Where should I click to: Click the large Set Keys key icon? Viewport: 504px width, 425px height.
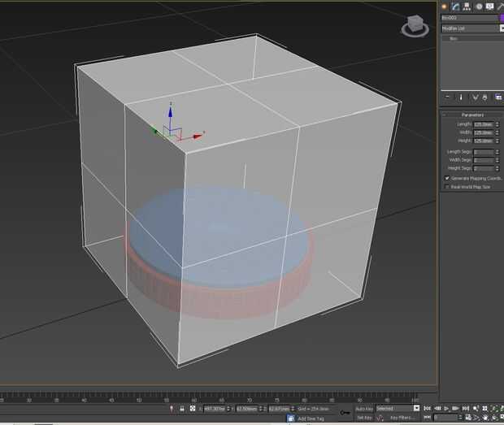click(345, 413)
